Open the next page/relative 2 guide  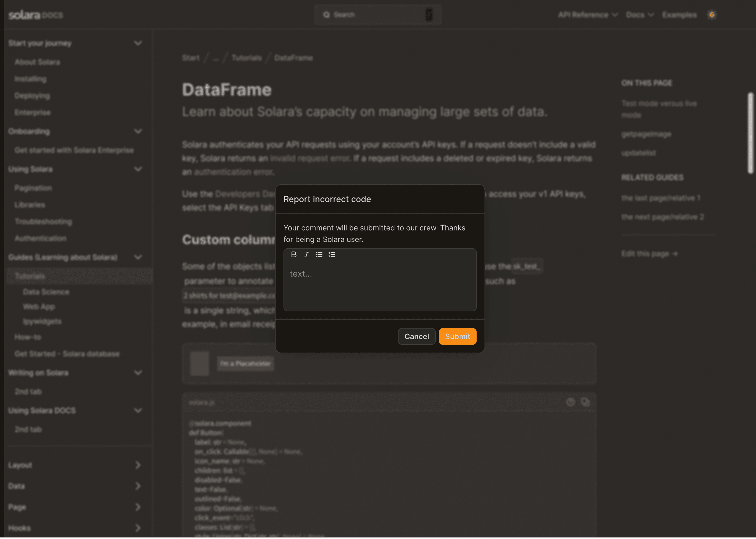[x=662, y=217]
